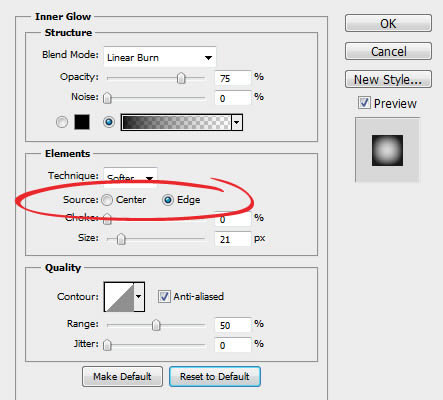The image size is (443, 400).
Task: Click the Size value input field
Action: pos(233,239)
